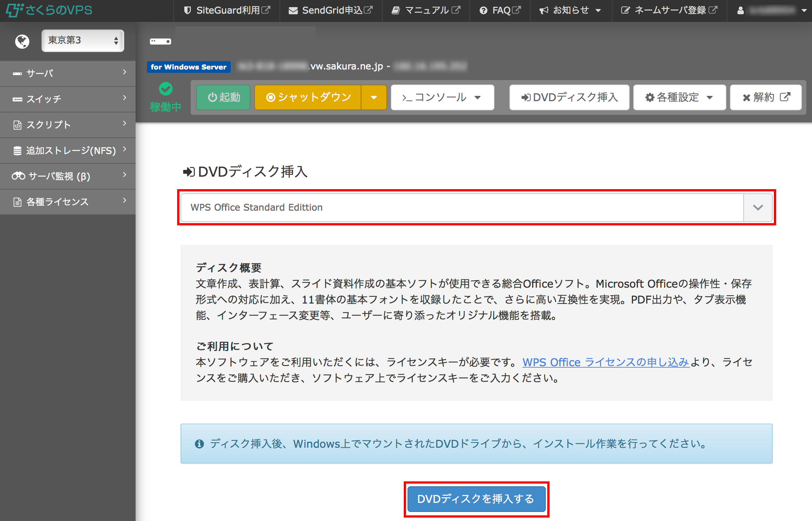Click DVDディスク挿入 toolbar button
Viewport: 812px width, 521px height.
coord(569,97)
